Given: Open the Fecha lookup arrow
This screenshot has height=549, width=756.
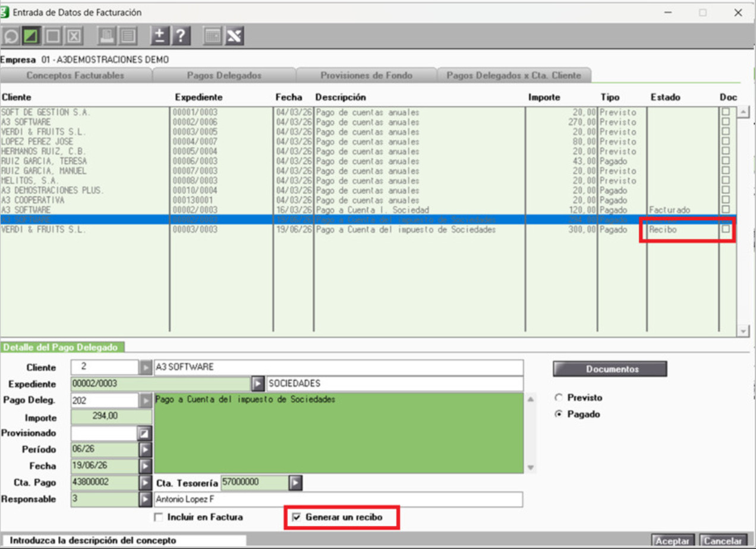Looking at the screenshot, I should coord(145,466).
